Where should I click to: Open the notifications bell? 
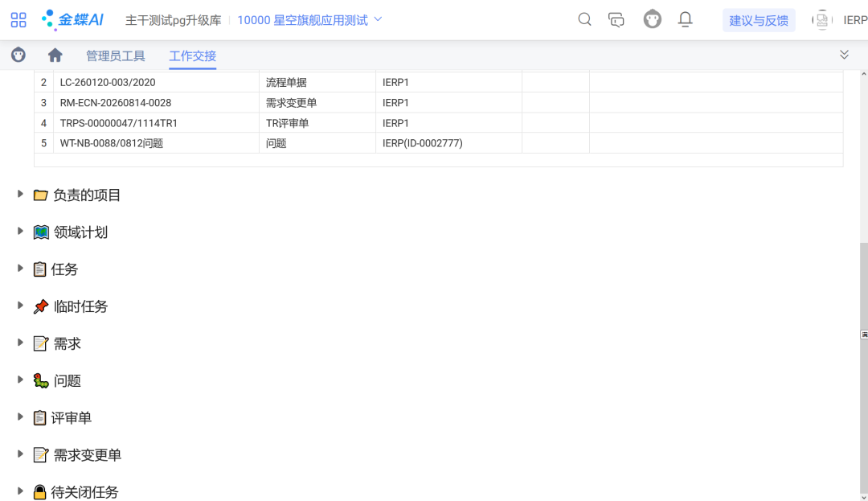pos(686,19)
